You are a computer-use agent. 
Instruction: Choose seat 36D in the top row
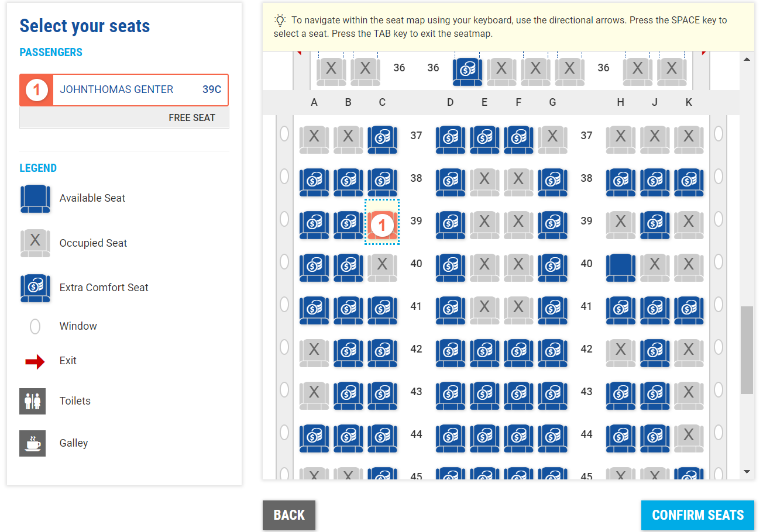[467, 71]
